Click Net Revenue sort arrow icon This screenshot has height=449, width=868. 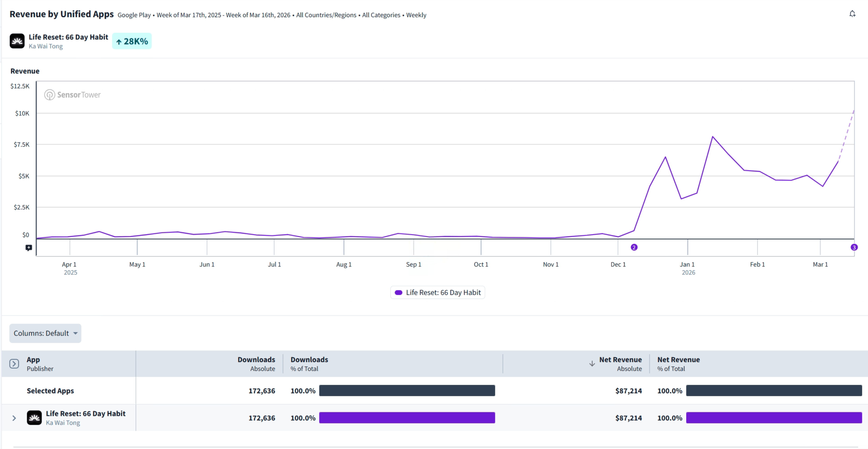592,364
